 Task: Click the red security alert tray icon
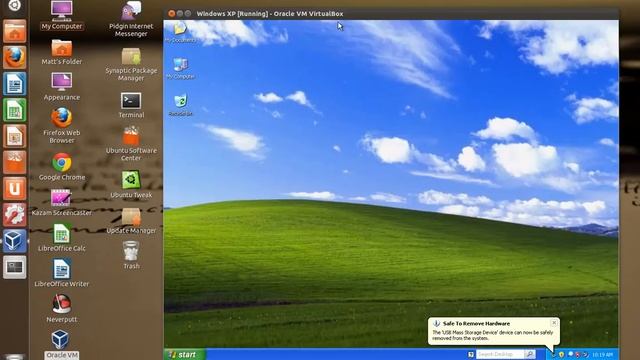[x=578, y=354]
